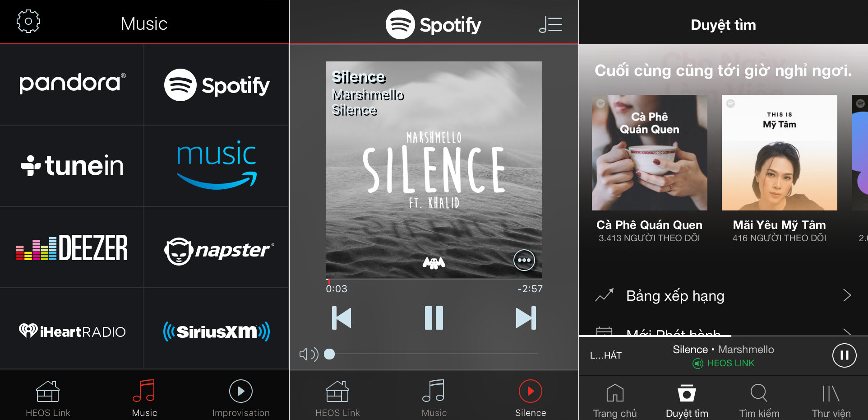
Task: Open Amazon Music service
Action: 217,165
